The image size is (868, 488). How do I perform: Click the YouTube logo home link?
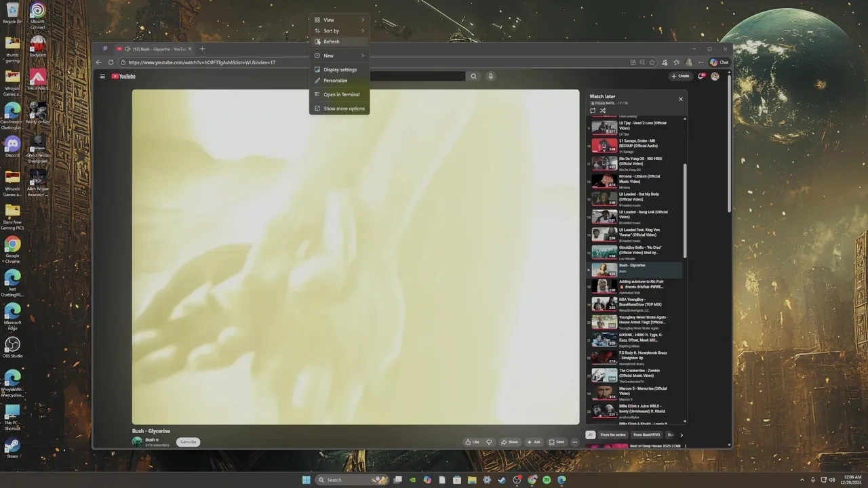[x=123, y=77]
